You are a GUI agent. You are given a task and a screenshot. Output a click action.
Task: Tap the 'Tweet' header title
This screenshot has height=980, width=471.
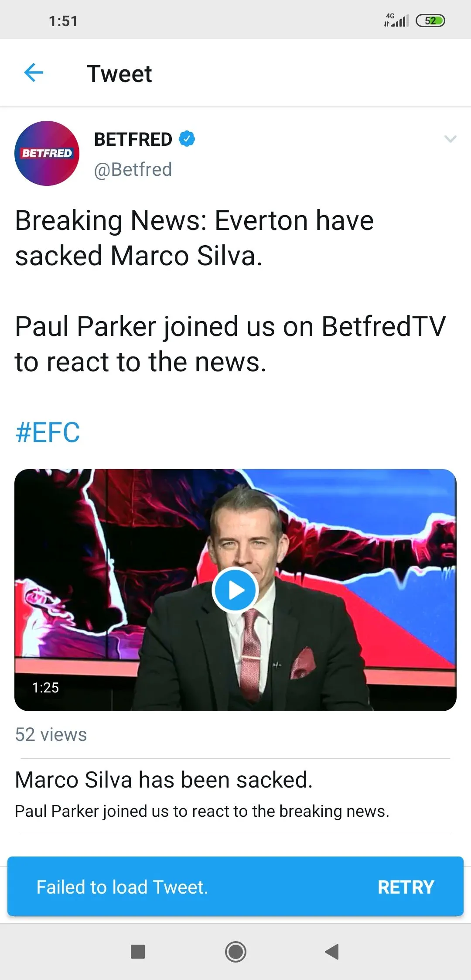coord(119,73)
